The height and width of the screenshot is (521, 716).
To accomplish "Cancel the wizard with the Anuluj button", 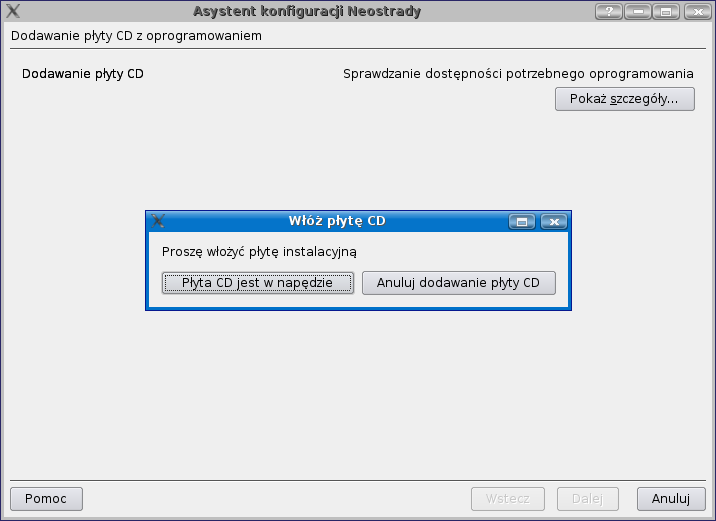I will tap(670, 498).
